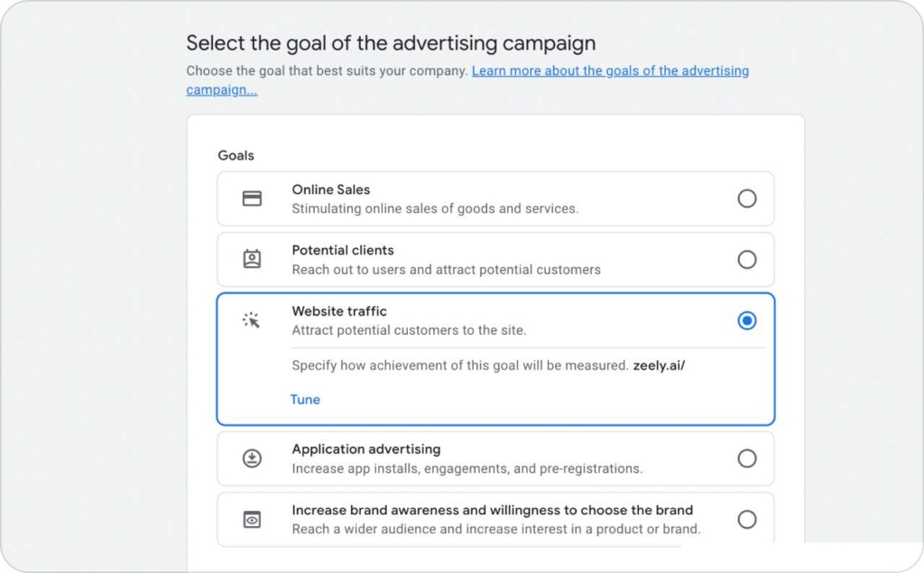Choose the Application advertising goal card
Viewport: 924px width, 573px height.
pyautogui.click(x=495, y=457)
